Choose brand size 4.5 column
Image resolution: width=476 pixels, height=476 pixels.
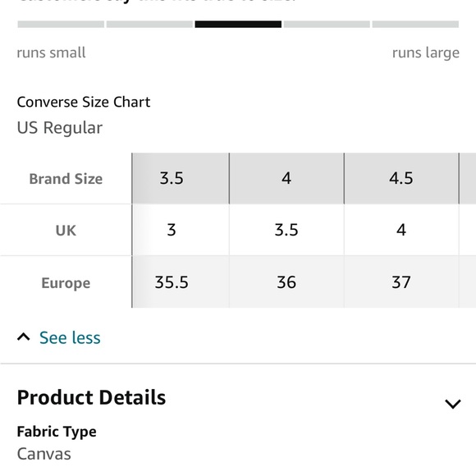tap(401, 178)
